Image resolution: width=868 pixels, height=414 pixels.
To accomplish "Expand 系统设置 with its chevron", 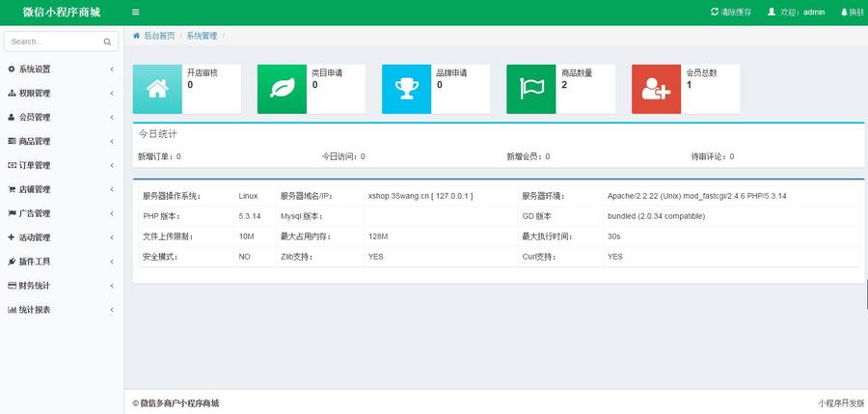I will (112, 69).
